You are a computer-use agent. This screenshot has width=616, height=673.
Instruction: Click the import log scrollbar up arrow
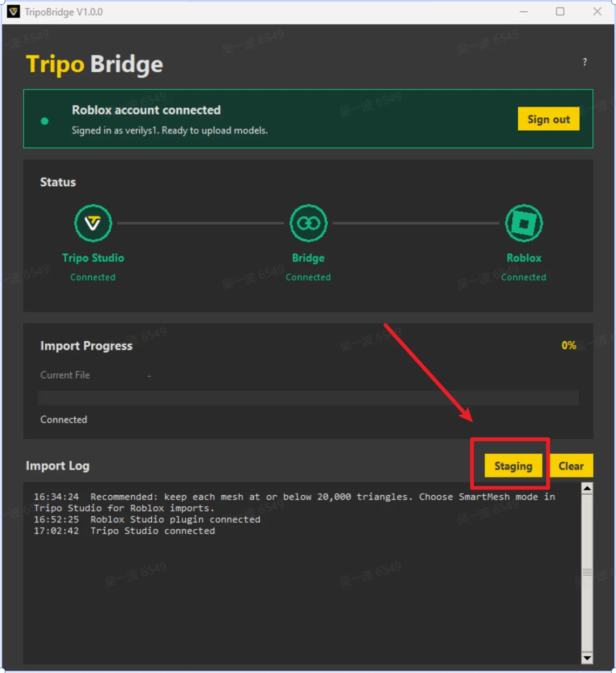pos(587,488)
